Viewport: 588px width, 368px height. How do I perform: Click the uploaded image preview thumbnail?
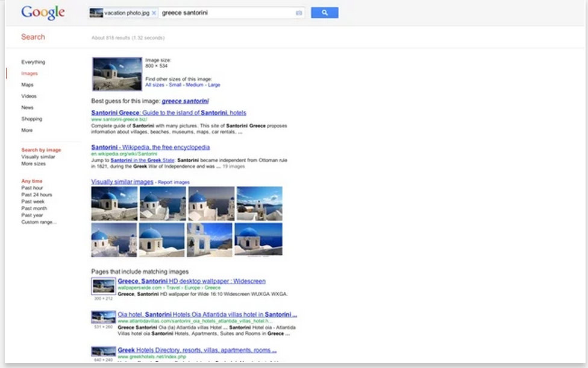(x=117, y=74)
